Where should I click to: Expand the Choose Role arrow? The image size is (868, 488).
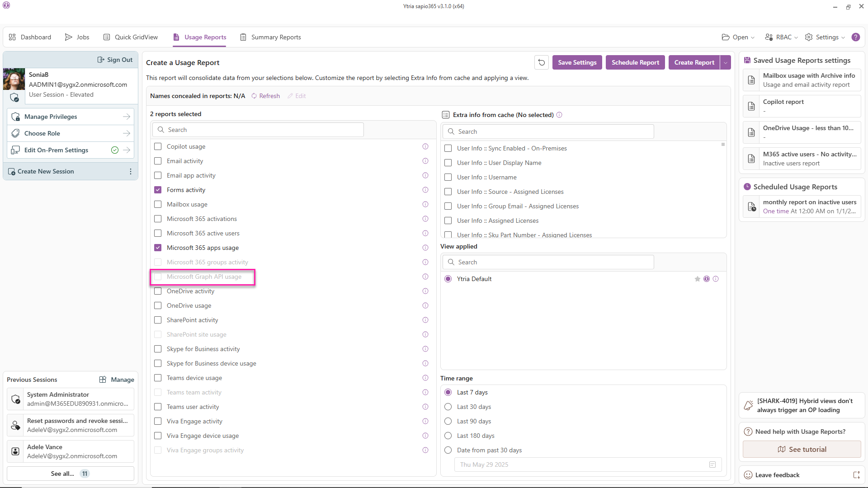[127, 133]
